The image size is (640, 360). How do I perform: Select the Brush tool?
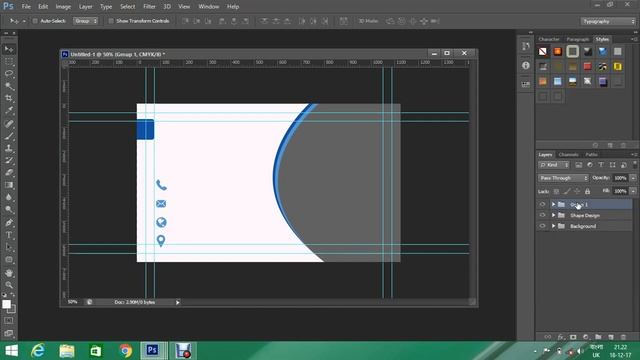(9, 136)
